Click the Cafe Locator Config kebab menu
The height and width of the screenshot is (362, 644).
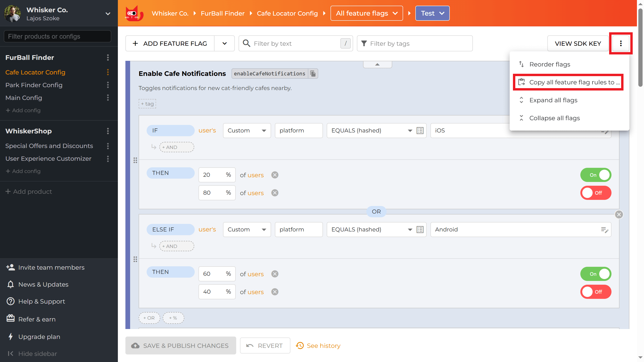point(108,72)
